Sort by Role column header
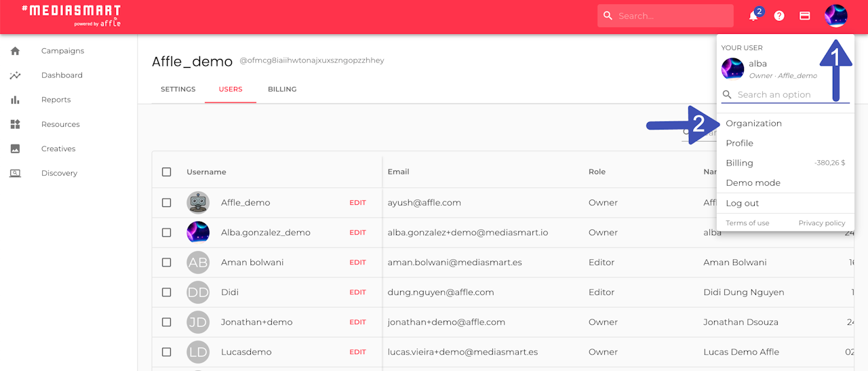This screenshot has height=371, width=868. tap(597, 172)
